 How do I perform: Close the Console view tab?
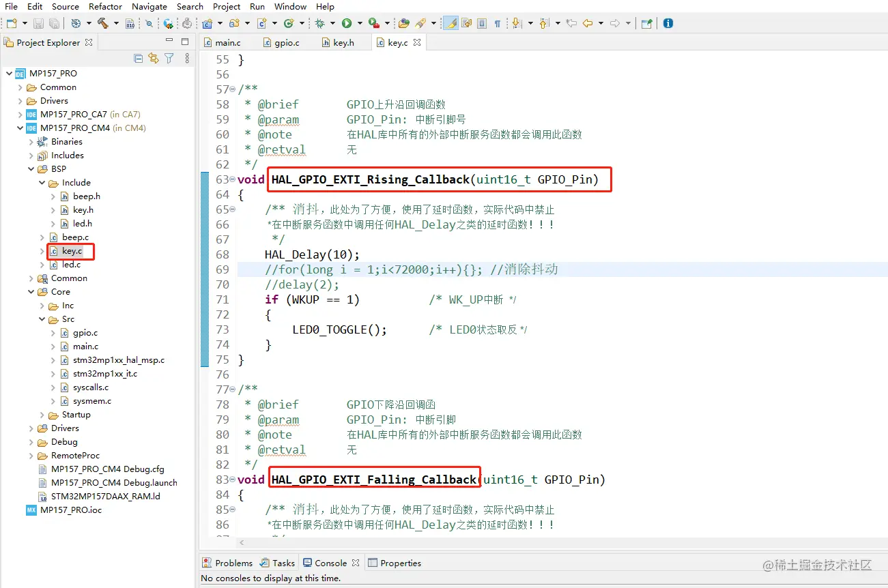(355, 563)
